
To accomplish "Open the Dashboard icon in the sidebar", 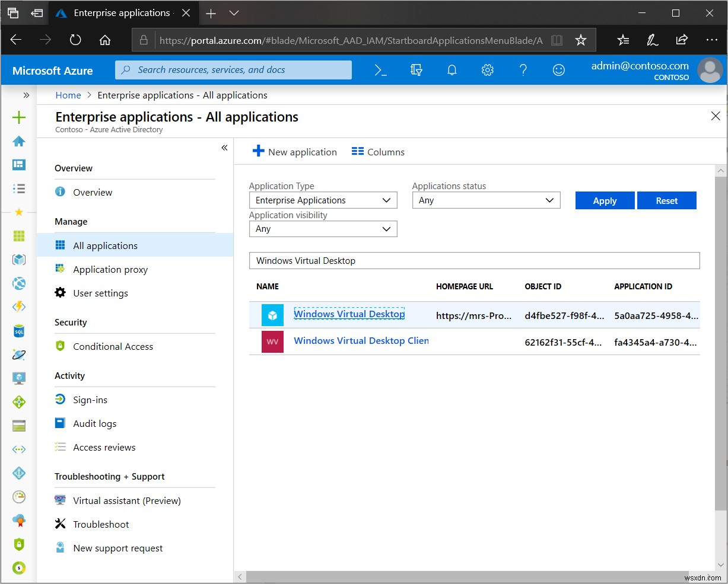I will point(18,165).
